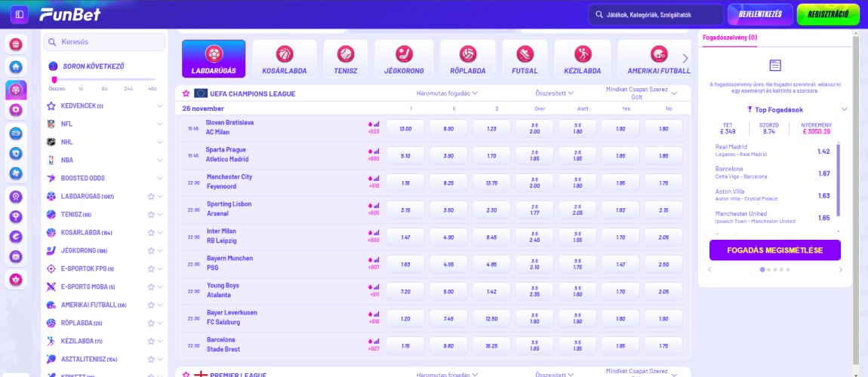Toggle the sidebar menu icon beside FunBet logo
The width and height of the screenshot is (868, 377).
point(20,14)
